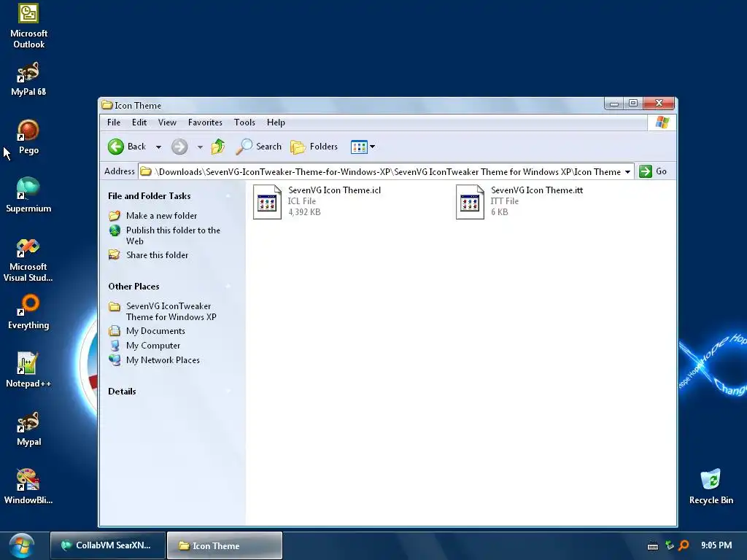Click Make a new folder link
This screenshot has height=560, width=747.
click(x=161, y=216)
